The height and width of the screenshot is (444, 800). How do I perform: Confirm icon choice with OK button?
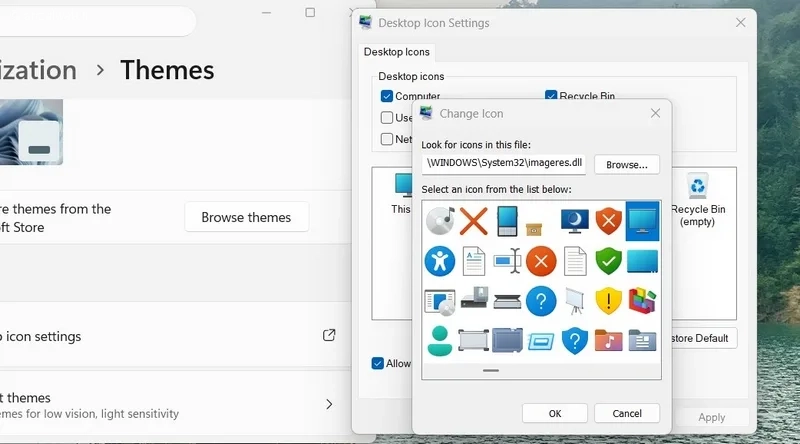point(555,413)
